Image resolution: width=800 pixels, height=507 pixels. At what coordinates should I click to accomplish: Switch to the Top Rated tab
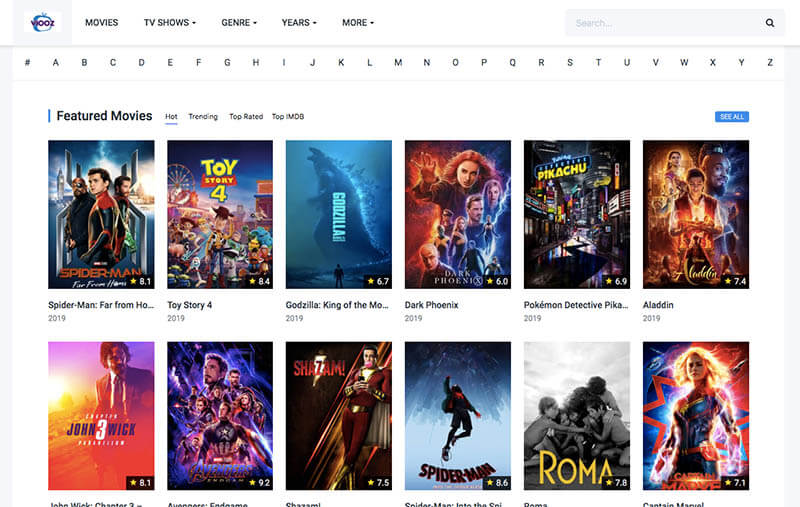click(246, 116)
